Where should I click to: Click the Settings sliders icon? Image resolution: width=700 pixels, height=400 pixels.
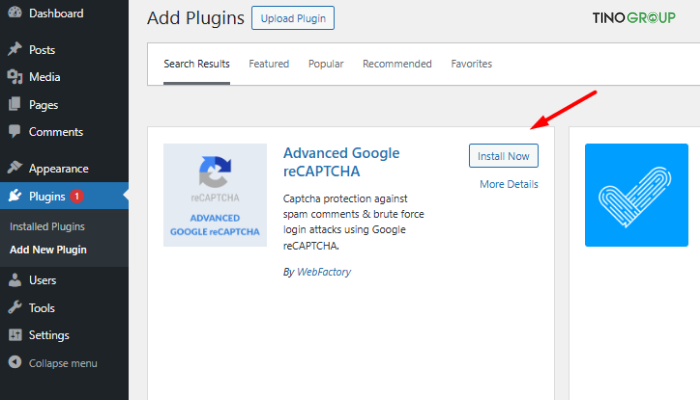[x=15, y=335]
